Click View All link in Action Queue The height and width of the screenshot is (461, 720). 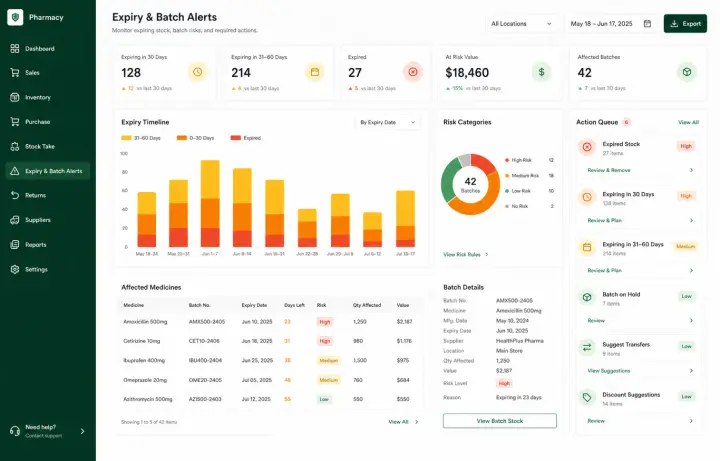click(x=688, y=122)
